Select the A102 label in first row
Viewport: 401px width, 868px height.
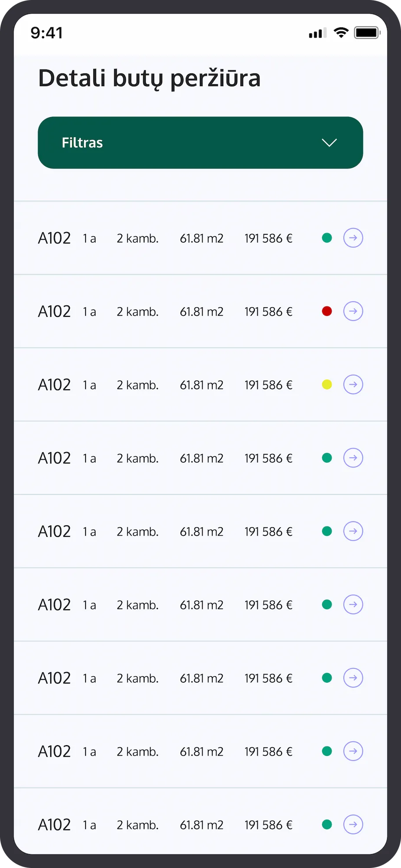pyautogui.click(x=54, y=238)
